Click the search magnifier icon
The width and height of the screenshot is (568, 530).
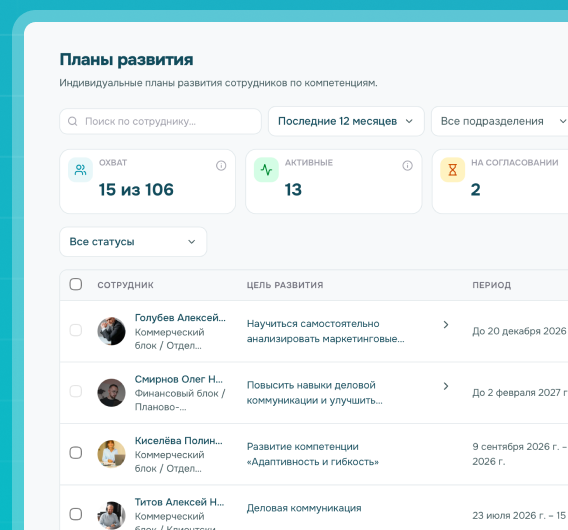tap(72, 121)
